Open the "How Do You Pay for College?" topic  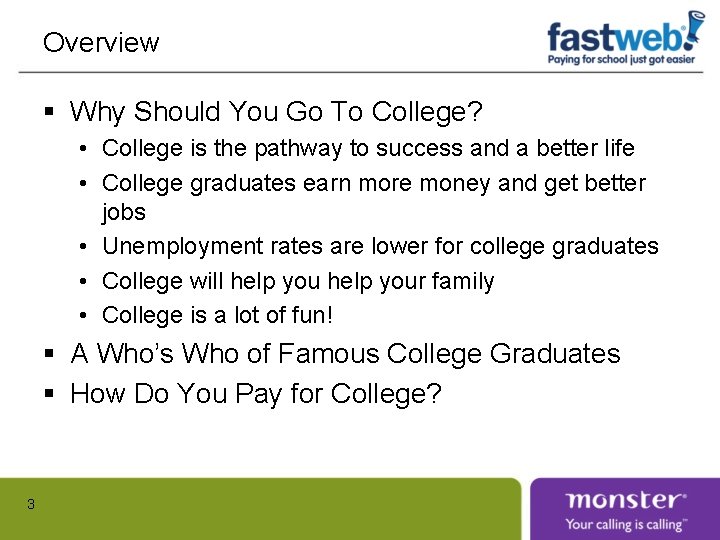(x=256, y=394)
